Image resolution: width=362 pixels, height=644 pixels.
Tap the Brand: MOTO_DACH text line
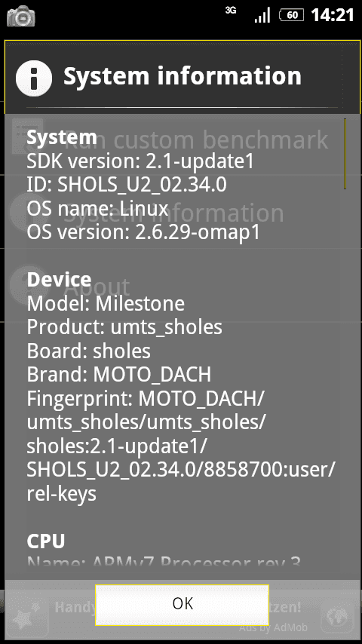(118, 375)
